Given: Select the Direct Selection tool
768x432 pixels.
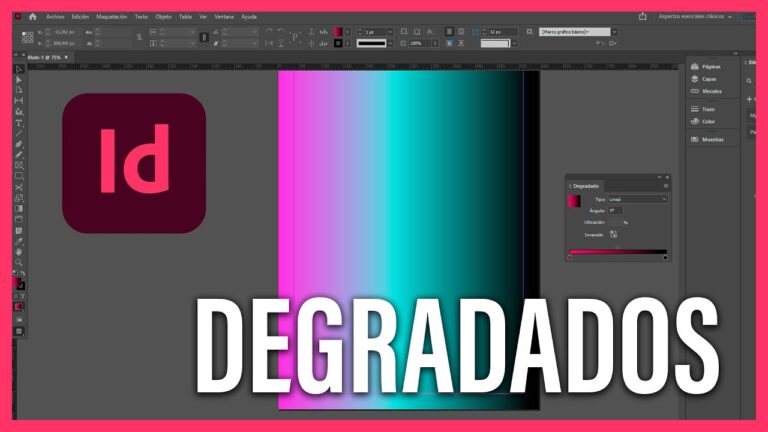Looking at the screenshot, I should coord(19,80).
